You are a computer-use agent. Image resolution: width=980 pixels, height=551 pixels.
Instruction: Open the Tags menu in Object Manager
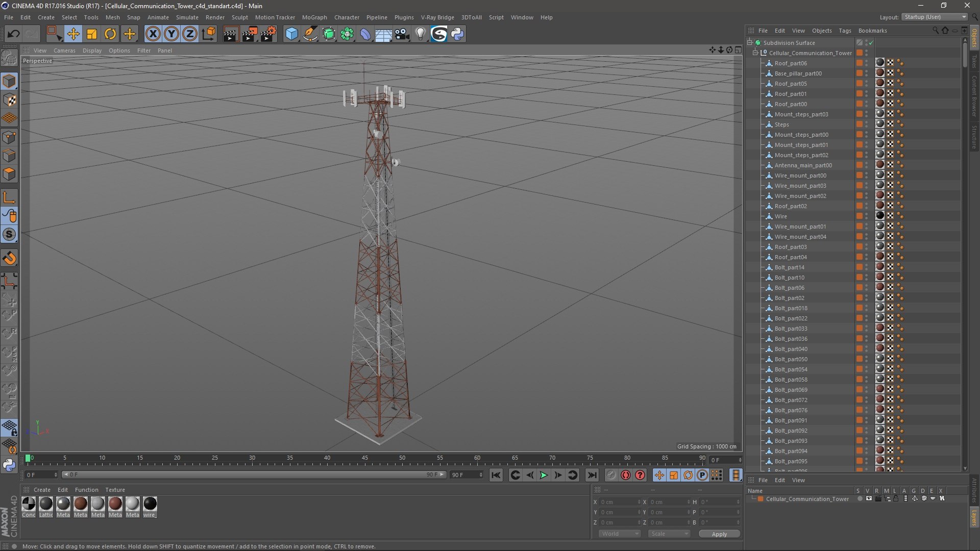pos(845,31)
